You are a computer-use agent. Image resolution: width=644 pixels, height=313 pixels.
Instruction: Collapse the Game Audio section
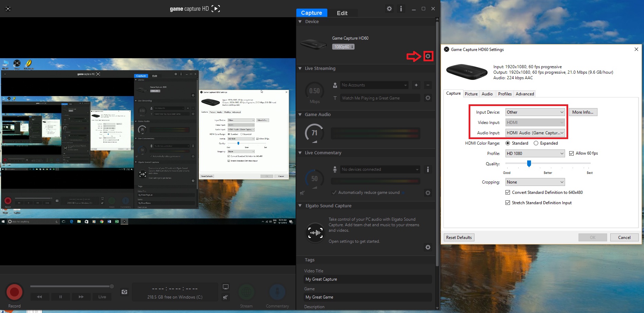(x=300, y=114)
